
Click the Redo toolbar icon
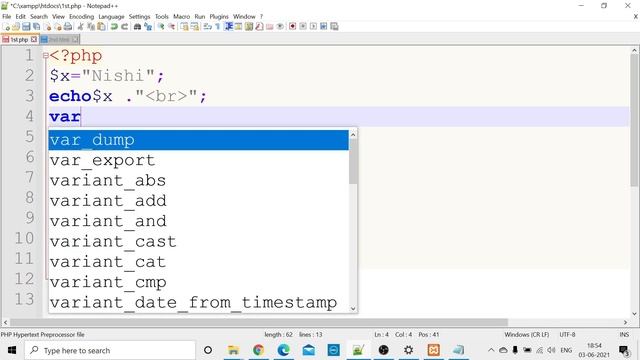coord(124,27)
